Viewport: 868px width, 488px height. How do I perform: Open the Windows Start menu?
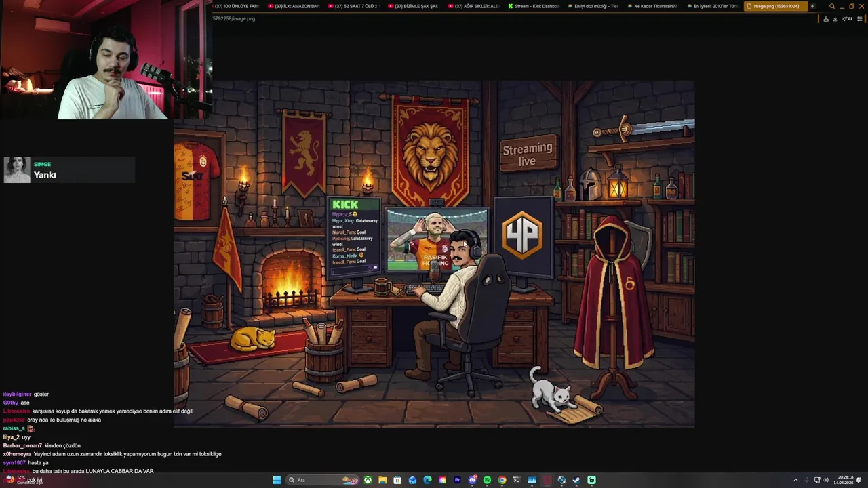point(277,480)
